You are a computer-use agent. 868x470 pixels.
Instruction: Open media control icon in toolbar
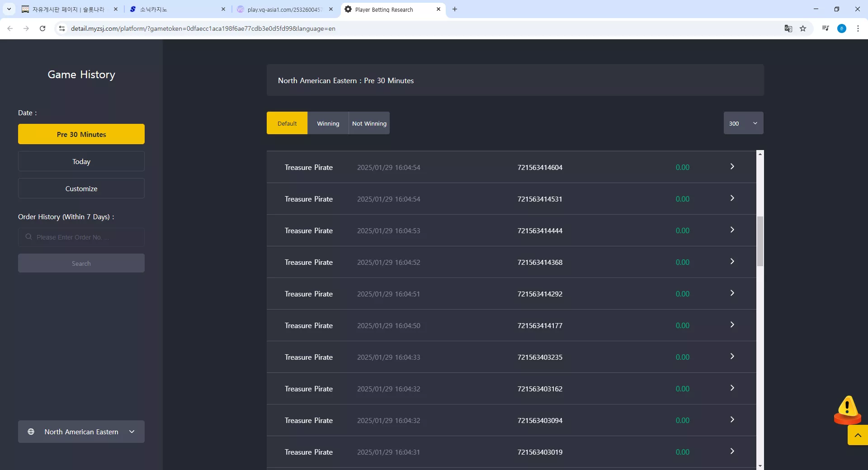826,28
